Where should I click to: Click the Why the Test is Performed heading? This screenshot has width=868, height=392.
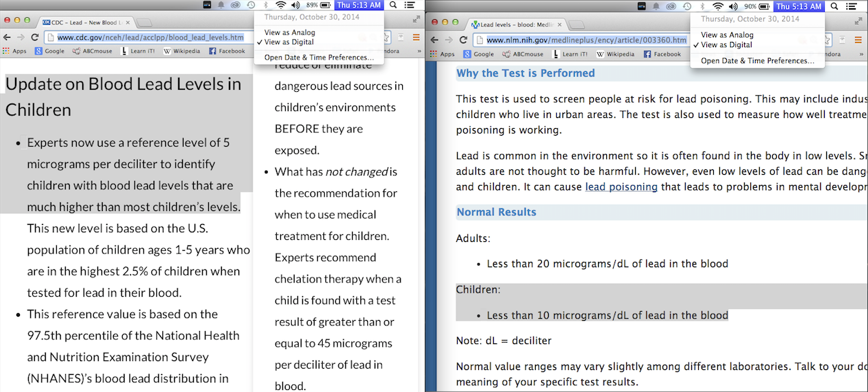pyautogui.click(x=525, y=73)
